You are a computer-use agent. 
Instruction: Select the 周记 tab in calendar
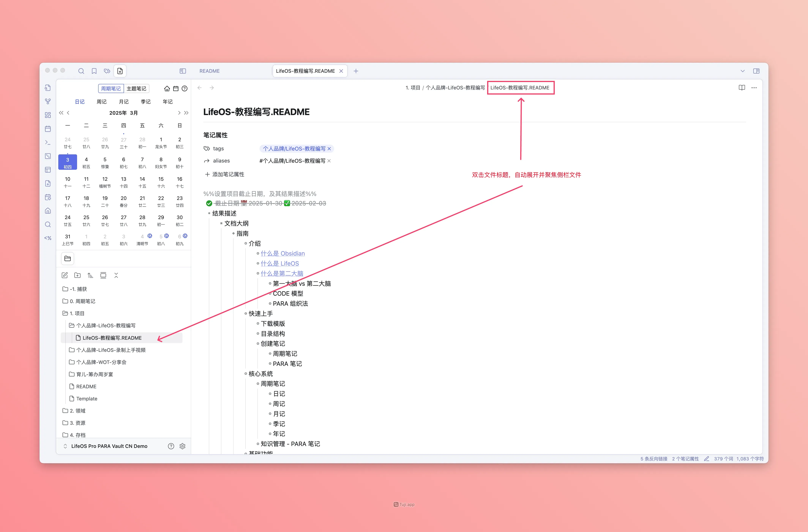tap(102, 102)
